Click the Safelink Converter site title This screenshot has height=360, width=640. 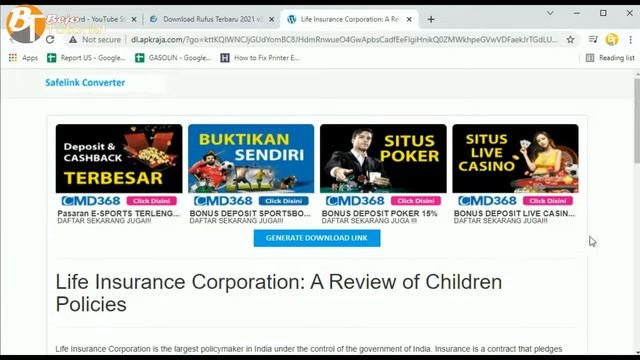(x=85, y=82)
